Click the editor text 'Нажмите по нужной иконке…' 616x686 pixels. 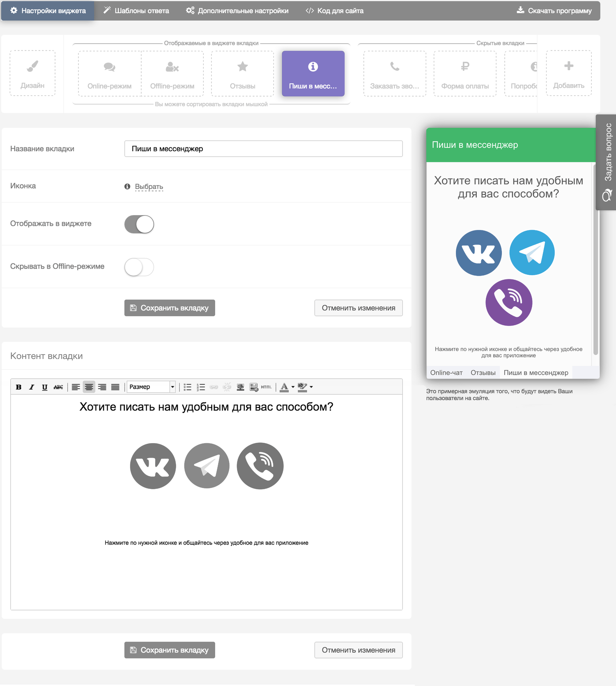[x=207, y=543]
